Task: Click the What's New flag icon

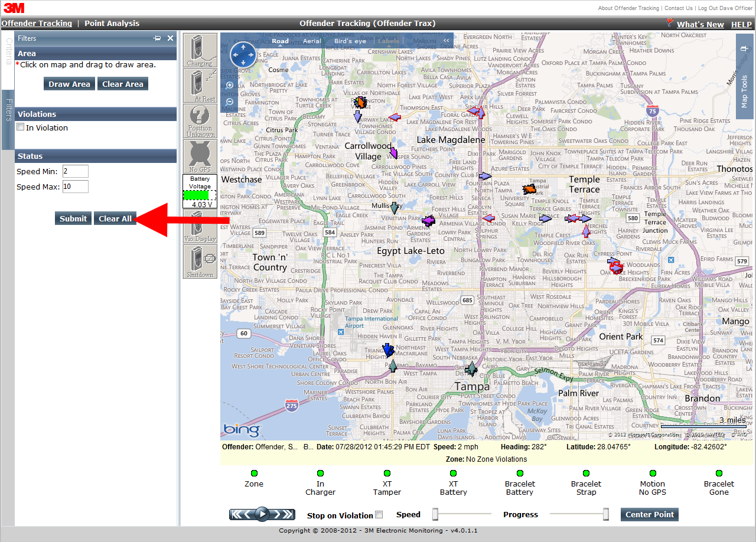Action: click(x=669, y=23)
